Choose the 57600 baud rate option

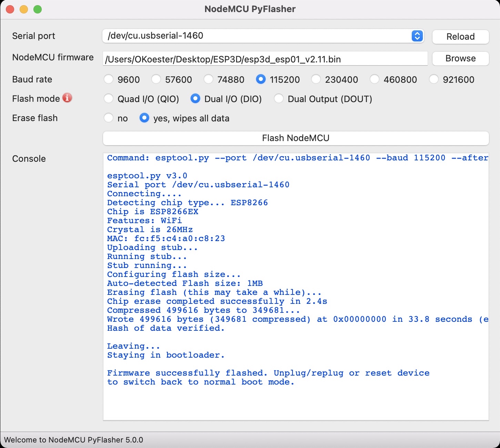[x=156, y=79]
